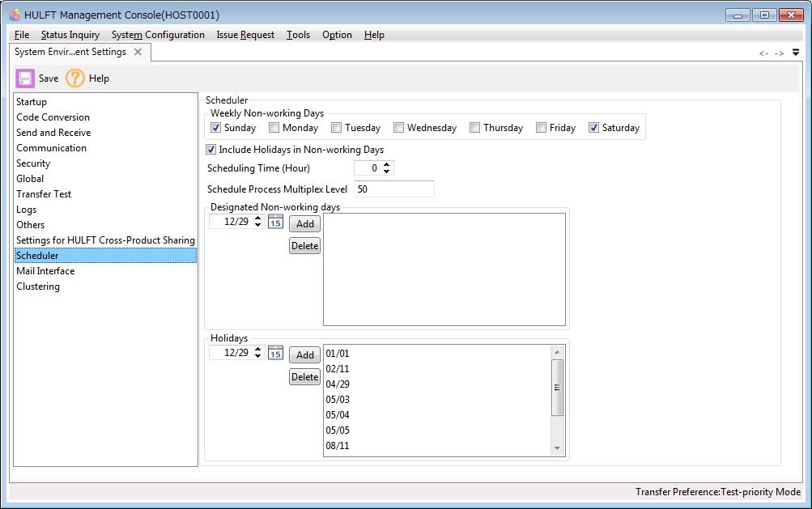
Task: Click Delete under Designated Non-working days
Action: point(304,246)
